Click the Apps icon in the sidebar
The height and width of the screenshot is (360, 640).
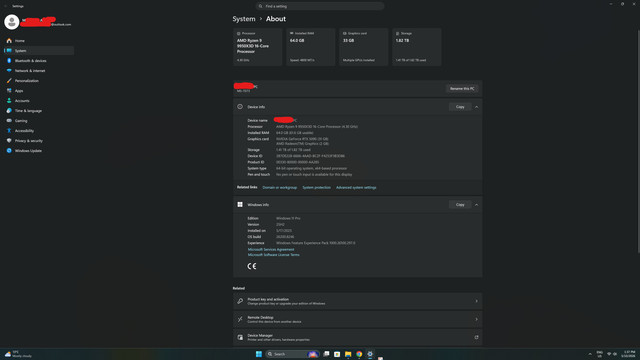tap(9, 91)
